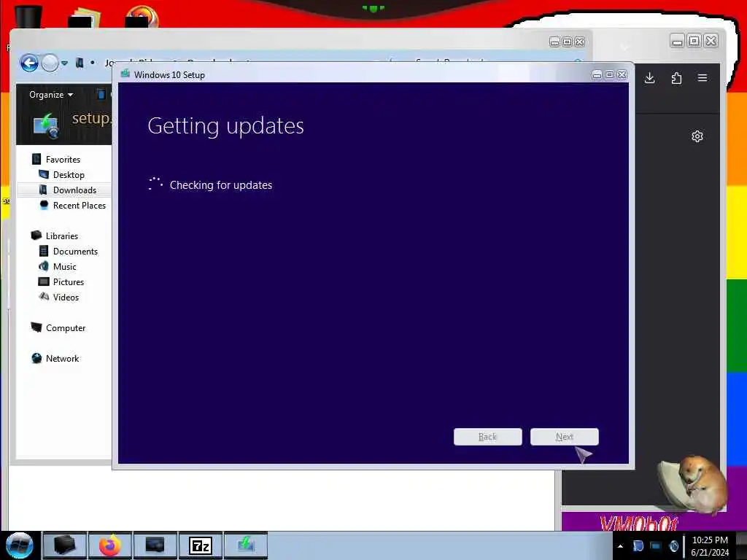Open Explorer's recent locations dropdown arrow
Image resolution: width=747 pixels, height=560 pixels.
[x=64, y=63]
